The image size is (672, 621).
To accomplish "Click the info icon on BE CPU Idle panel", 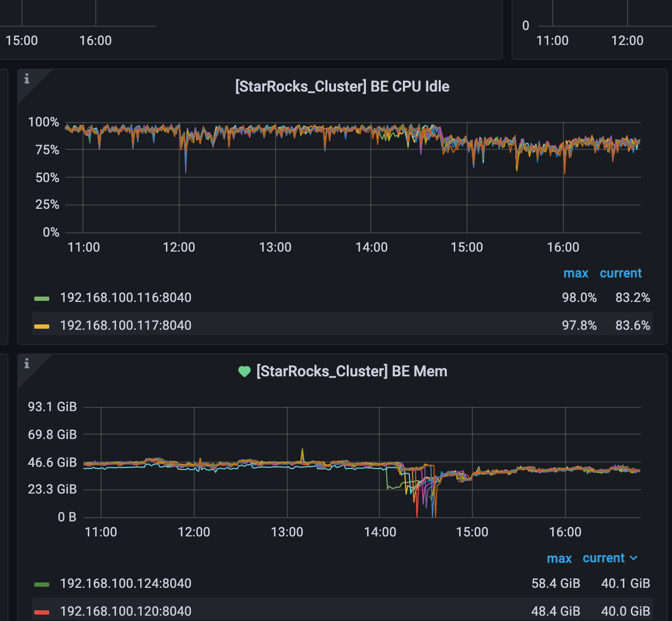I will (x=27, y=79).
